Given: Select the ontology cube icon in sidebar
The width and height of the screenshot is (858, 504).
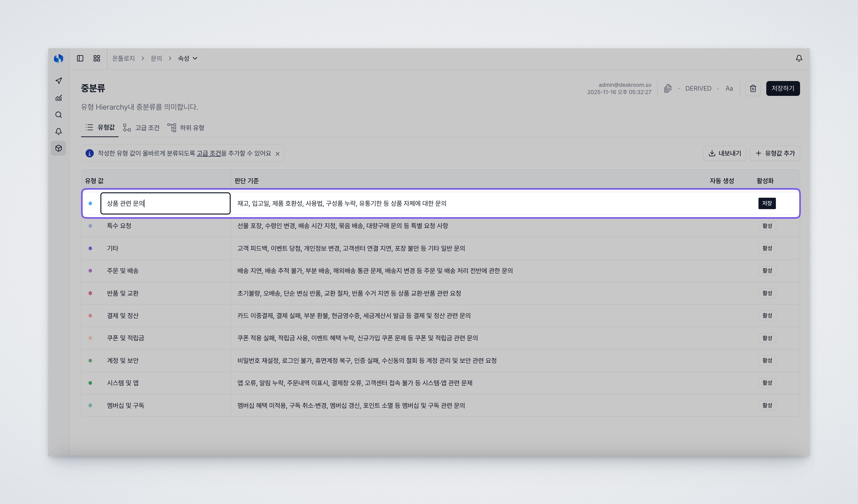Looking at the screenshot, I should pos(58,148).
